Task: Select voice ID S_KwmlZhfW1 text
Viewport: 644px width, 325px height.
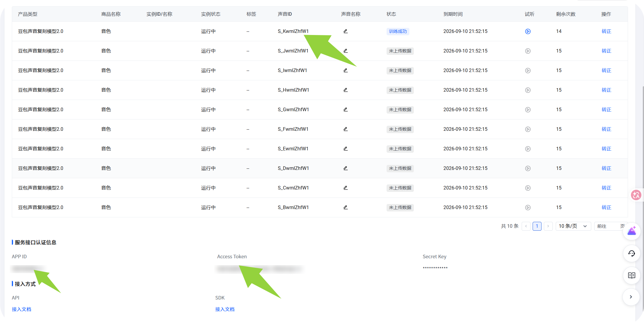Action: pos(293,31)
